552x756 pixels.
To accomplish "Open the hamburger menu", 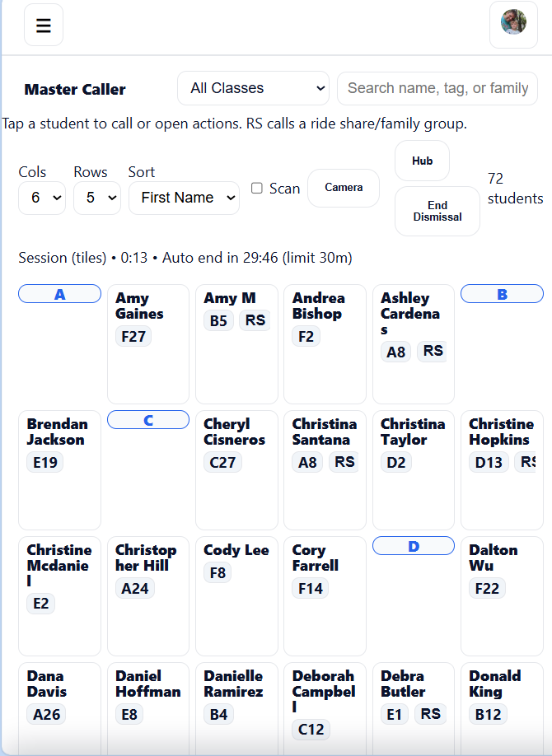I will (44, 26).
